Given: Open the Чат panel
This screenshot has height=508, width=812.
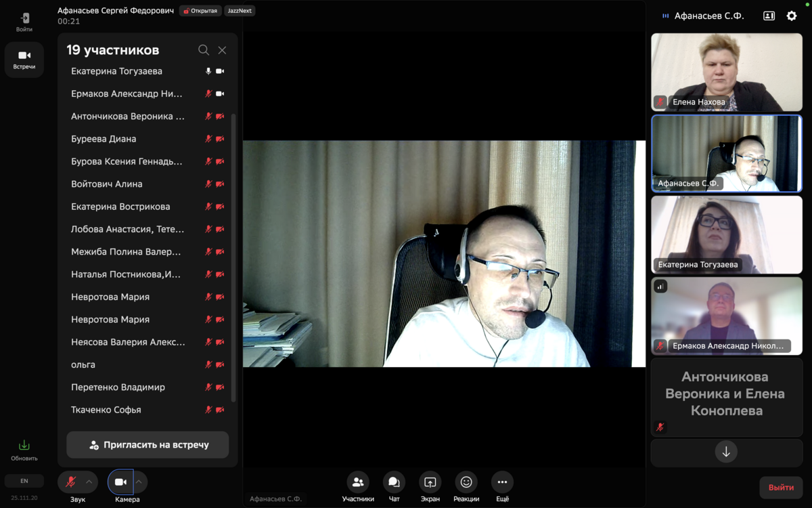Looking at the screenshot, I should (394, 482).
